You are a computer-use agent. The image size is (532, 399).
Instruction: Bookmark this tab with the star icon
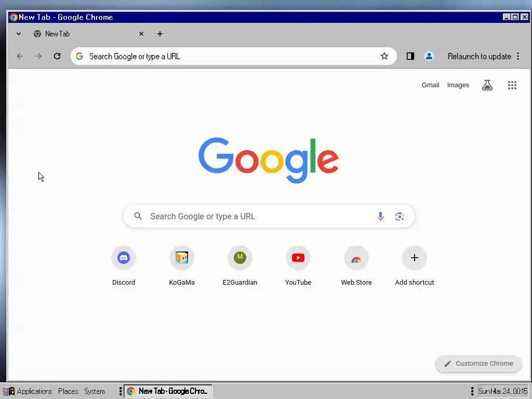pyautogui.click(x=384, y=56)
